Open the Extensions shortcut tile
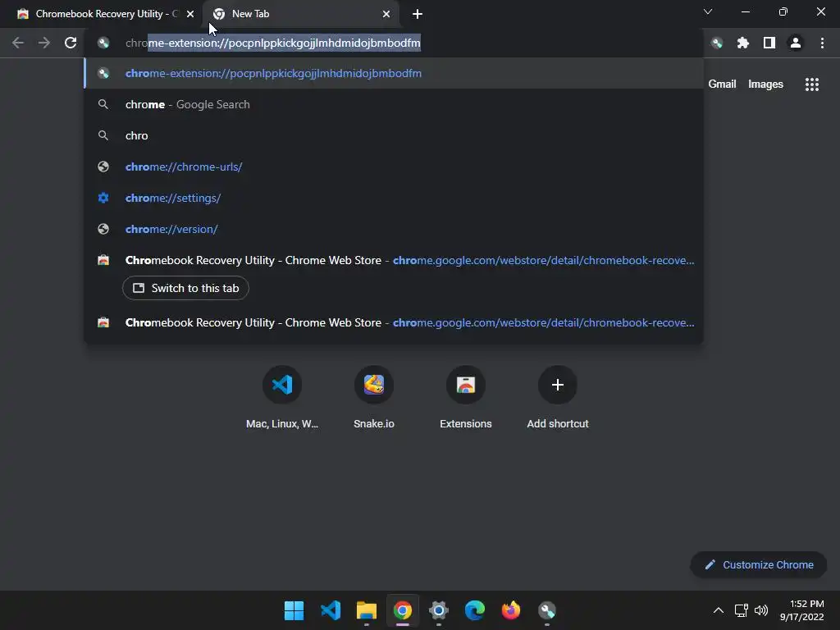The image size is (840, 630). click(x=466, y=398)
